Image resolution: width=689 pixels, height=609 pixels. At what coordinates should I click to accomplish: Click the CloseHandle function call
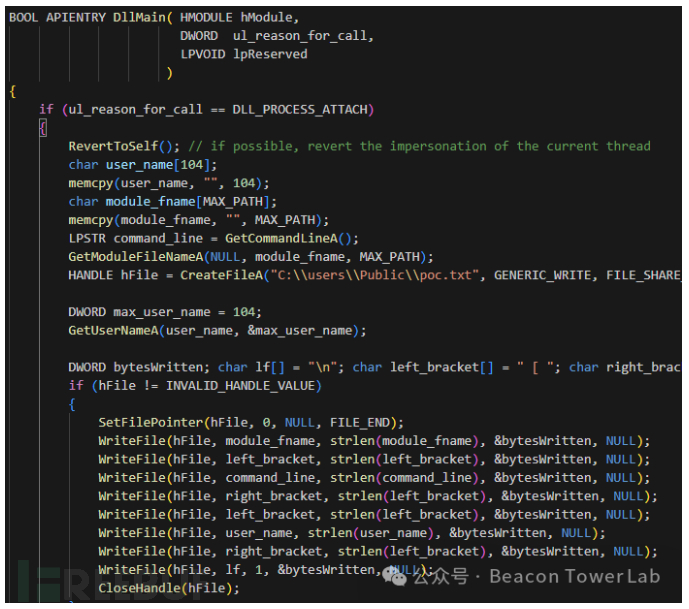click(x=142, y=588)
